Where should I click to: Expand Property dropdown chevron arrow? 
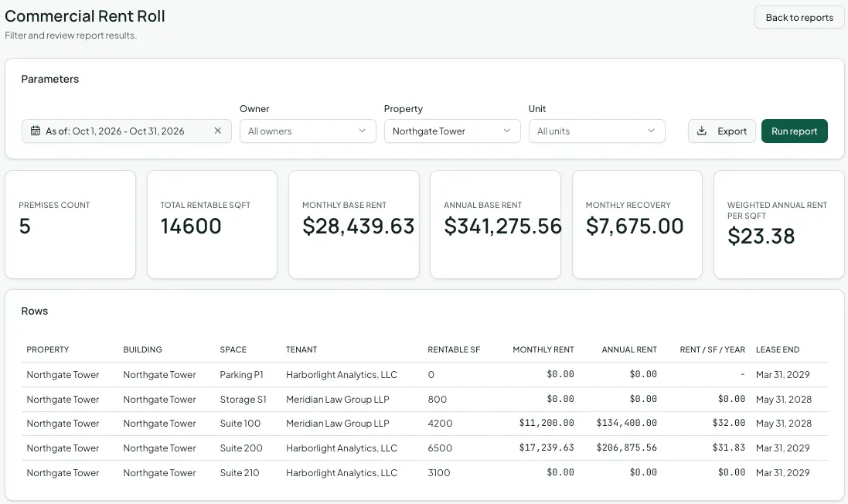(x=507, y=131)
